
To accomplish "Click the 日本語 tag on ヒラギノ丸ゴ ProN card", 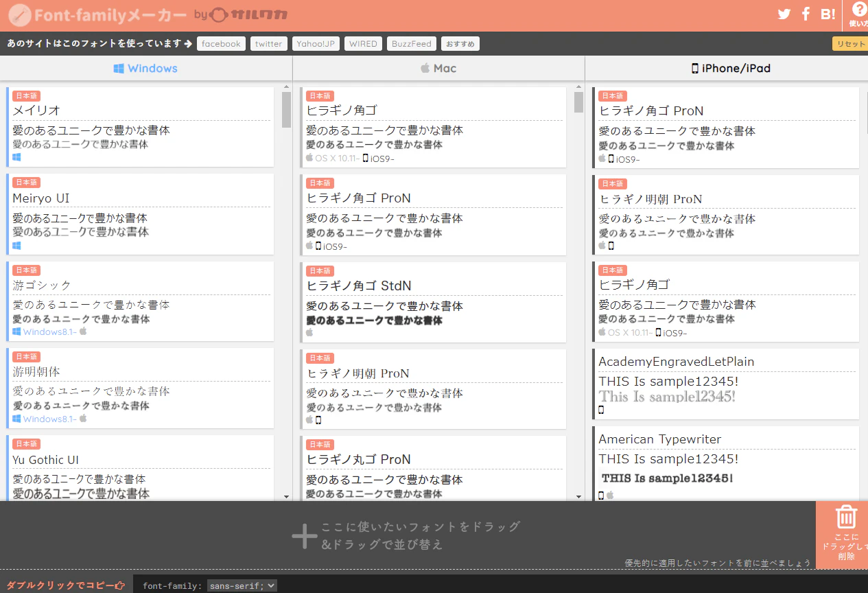I will pos(320,444).
